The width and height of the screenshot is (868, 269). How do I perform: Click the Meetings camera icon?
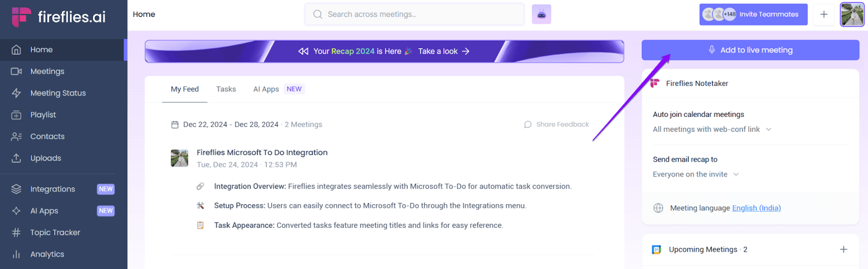(16, 72)
